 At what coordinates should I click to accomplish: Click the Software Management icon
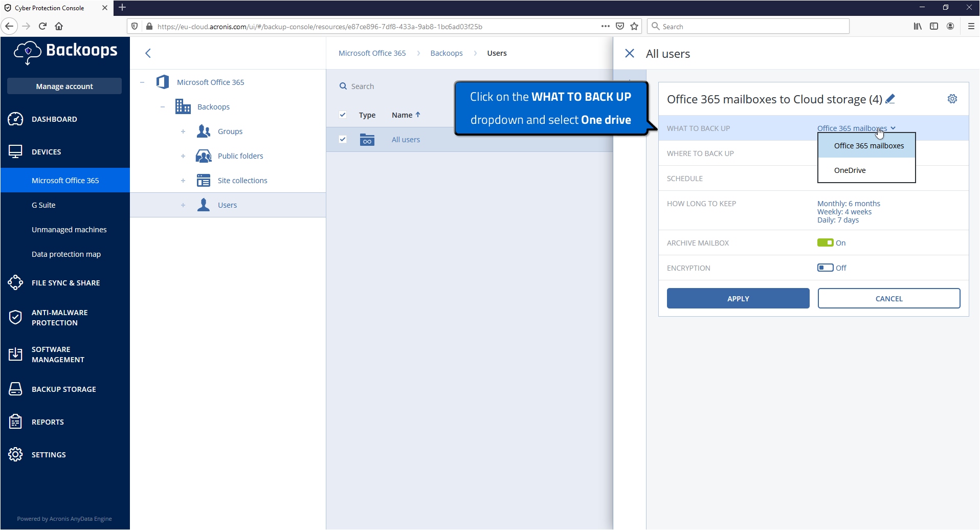point(15,354)
